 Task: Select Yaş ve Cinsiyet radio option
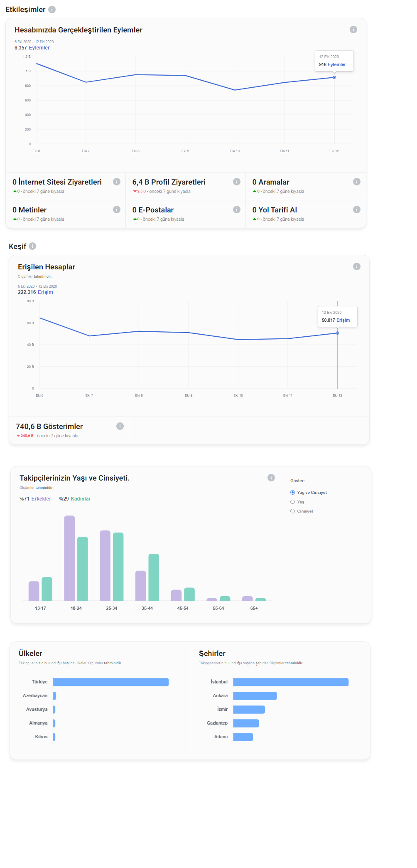tap(292, 492)
